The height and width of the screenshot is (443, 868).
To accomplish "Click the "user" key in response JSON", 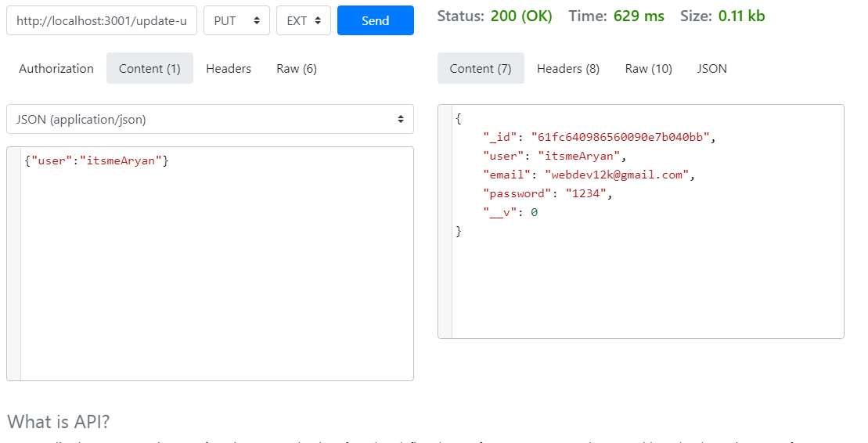I will click(x=503, y=157).
